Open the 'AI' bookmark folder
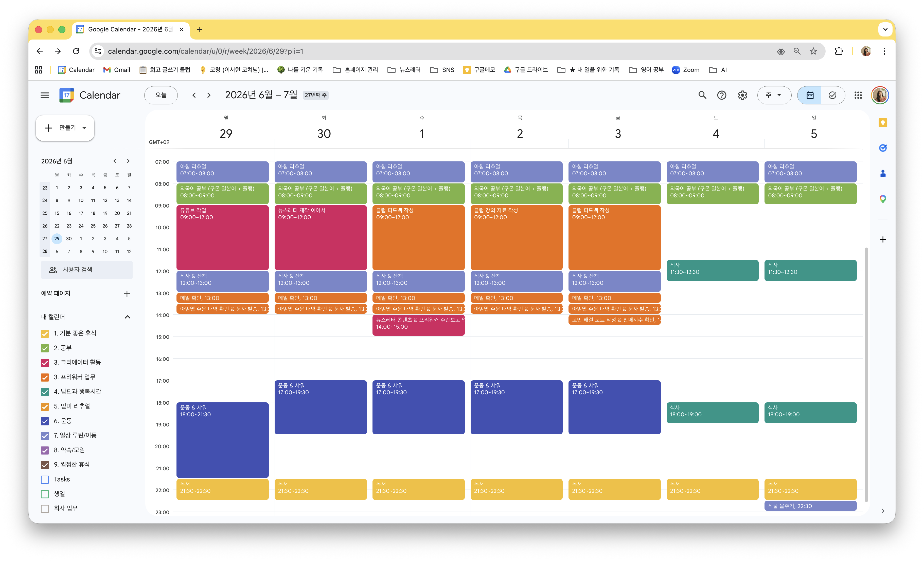 click(x=718, y=70)
